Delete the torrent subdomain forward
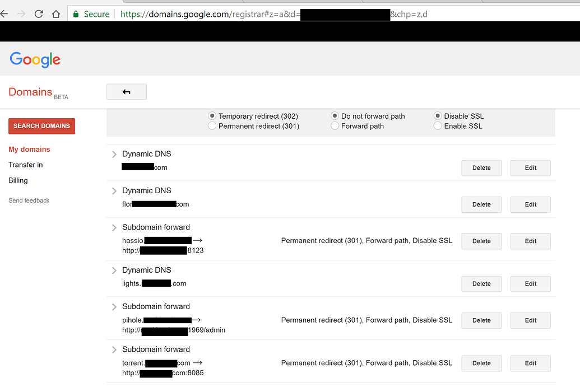Viewport: 580px width, 392px height. [x=481, y=363]
